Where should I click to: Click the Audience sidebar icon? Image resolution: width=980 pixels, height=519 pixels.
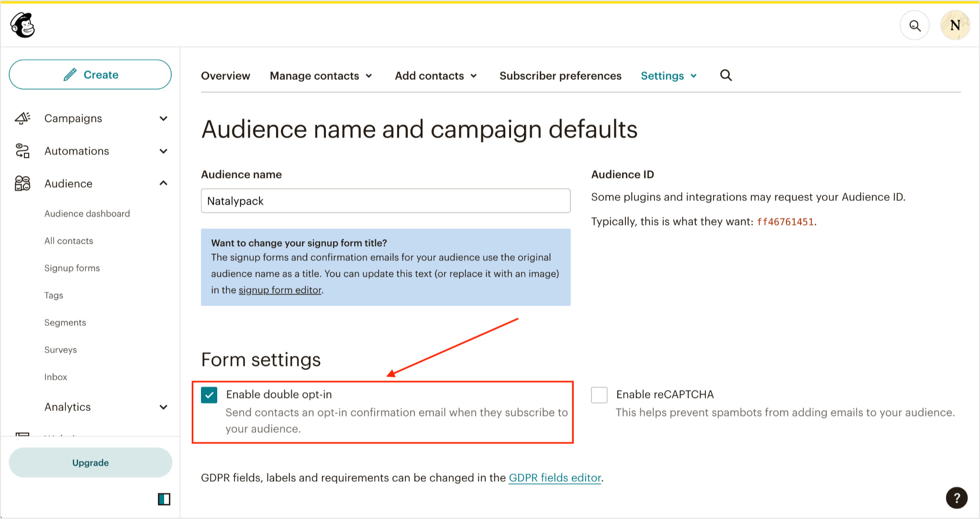[x=22, y=183]
